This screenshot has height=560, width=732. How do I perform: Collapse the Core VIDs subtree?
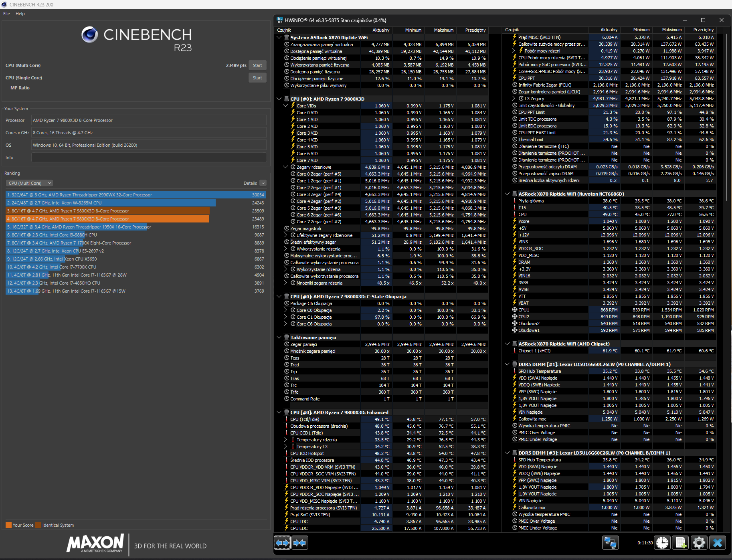tap(285, 106)
